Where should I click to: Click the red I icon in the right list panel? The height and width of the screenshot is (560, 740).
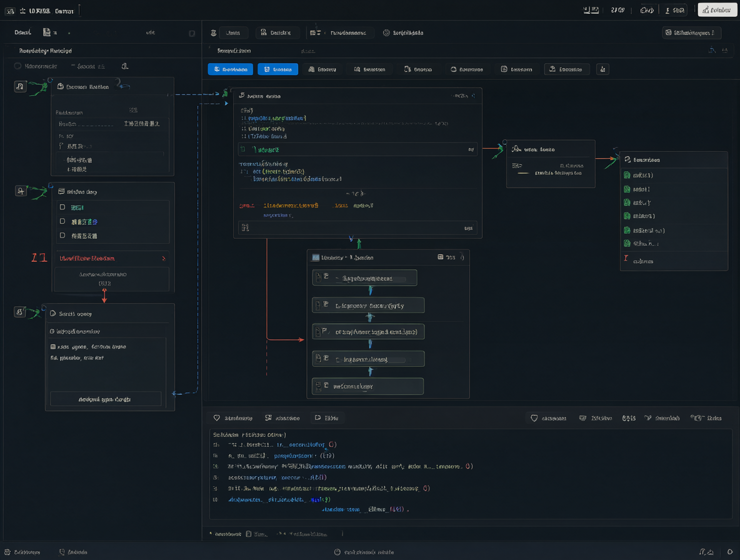click(x=626, y=258)
